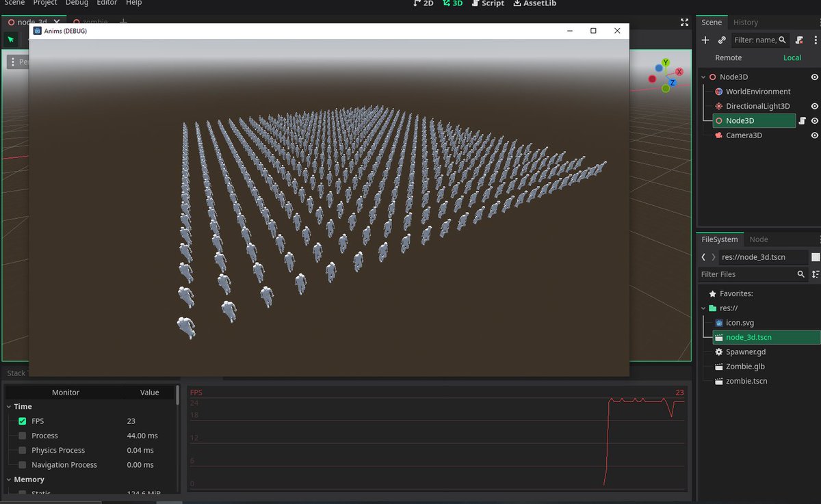Go back in FileSystem path history
The height and width of the screenshot is (504, 821).
(703, 257)
